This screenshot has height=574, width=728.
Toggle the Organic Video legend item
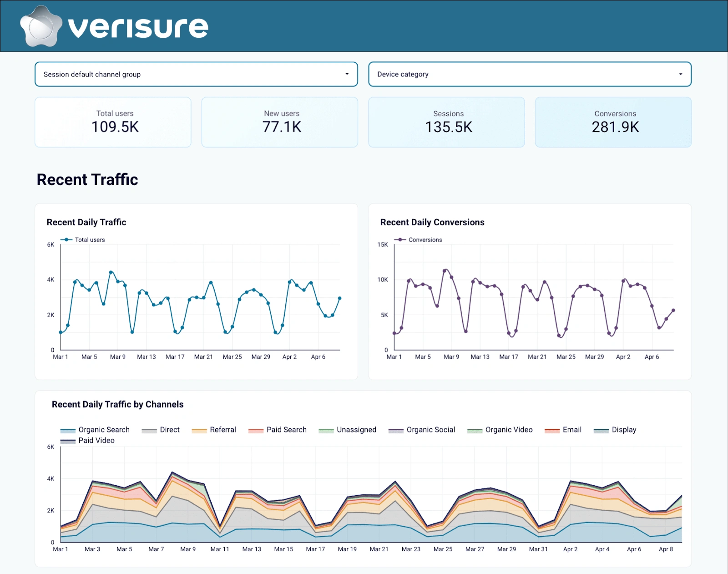point(500,430)
